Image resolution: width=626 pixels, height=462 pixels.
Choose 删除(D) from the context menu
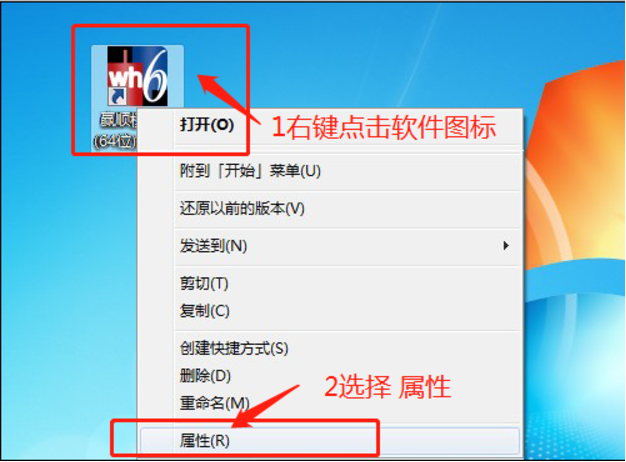(205, 376)
